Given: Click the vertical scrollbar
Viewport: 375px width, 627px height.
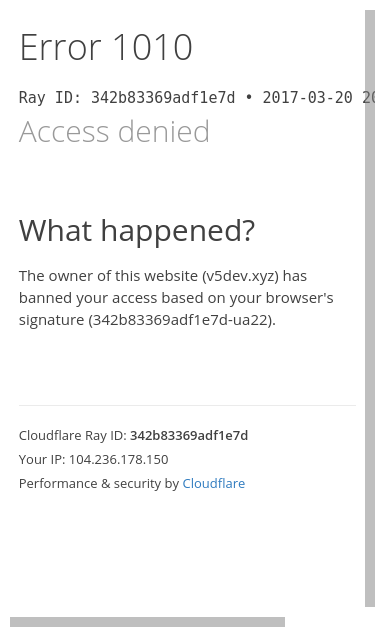Looking at the screenshot, I should click(x=370, y=308).
